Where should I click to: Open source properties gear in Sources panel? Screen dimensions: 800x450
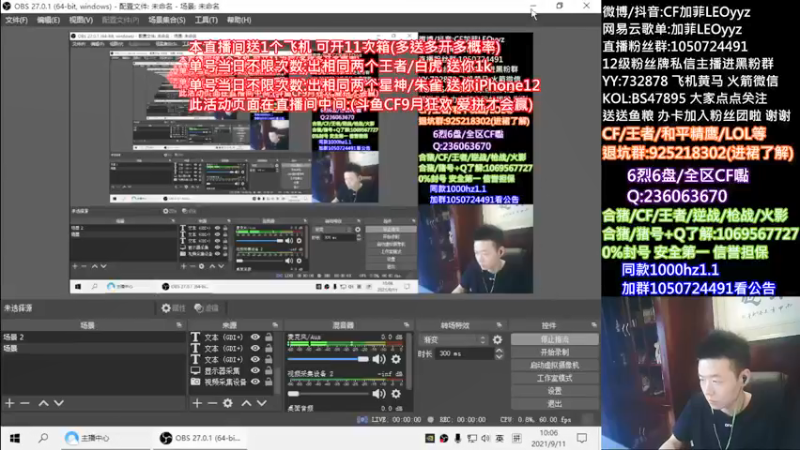pos(228,403)
